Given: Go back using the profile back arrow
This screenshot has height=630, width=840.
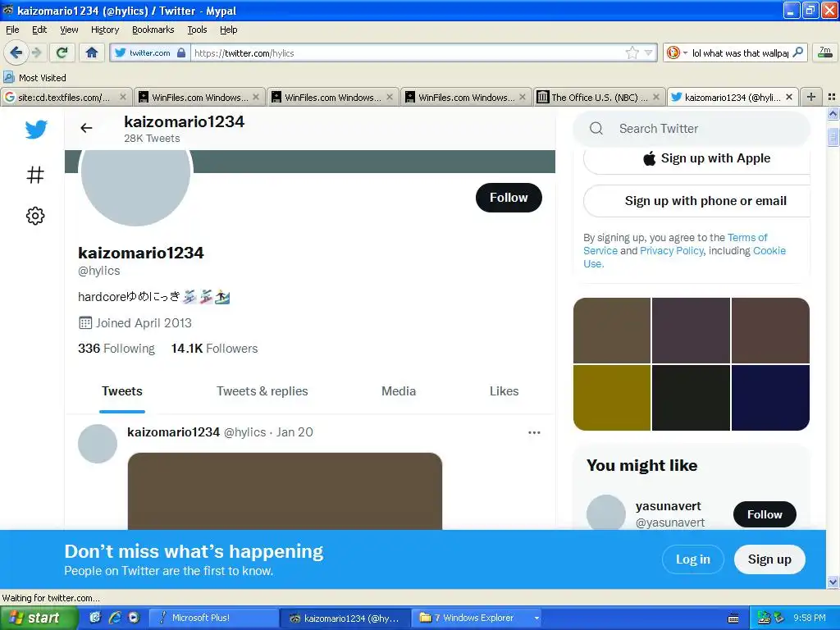Looking at the screenshot, I should pos(86,128).
